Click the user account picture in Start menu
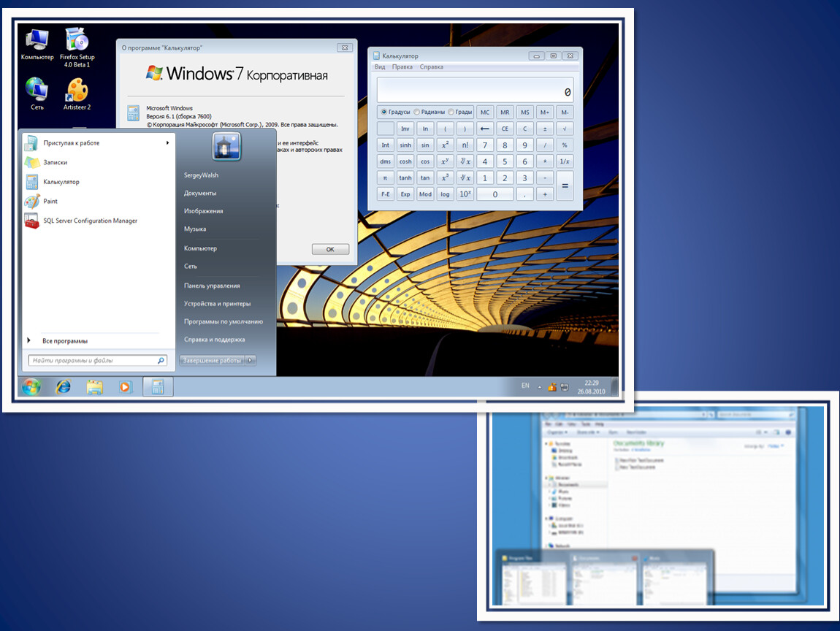The width and height of the screenshot is (840, 631). pos(226,146)
